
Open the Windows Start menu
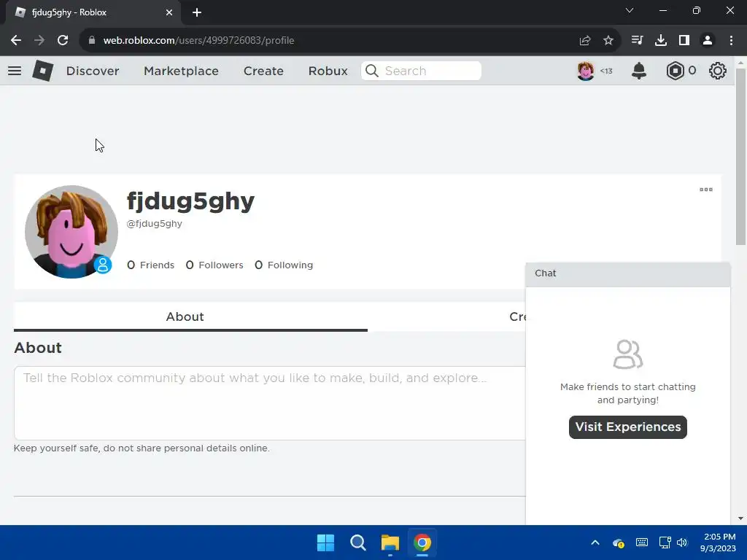[326, 542]
